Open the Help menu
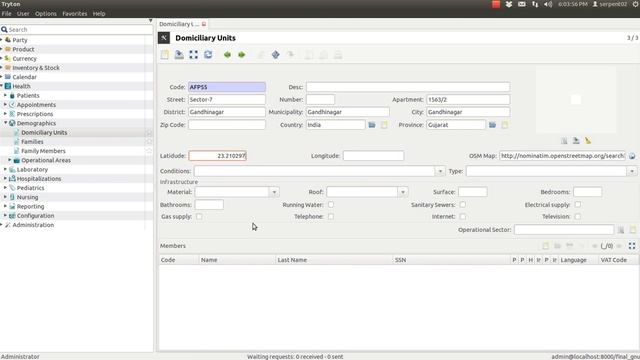Image resolution: width=640 pixels, height=360 pixels. point(99,13)
